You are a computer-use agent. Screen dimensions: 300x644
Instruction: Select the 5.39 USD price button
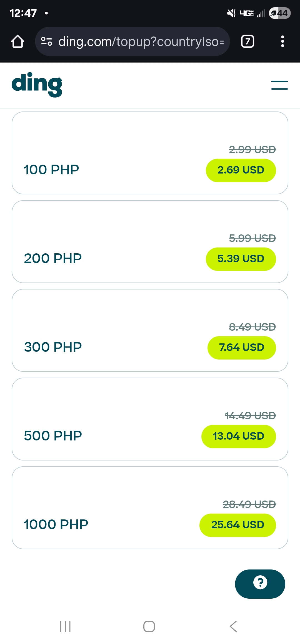[x=241, y=259]
